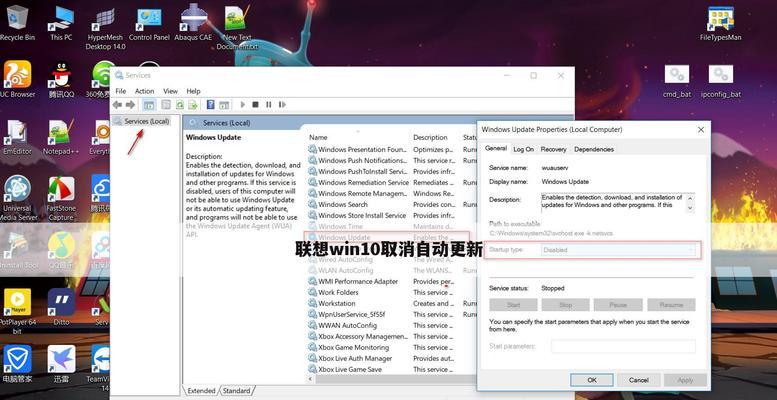777x400 pixels.
Task: Select the Control Panel desktop icon
Action: [x=149, y=23]
